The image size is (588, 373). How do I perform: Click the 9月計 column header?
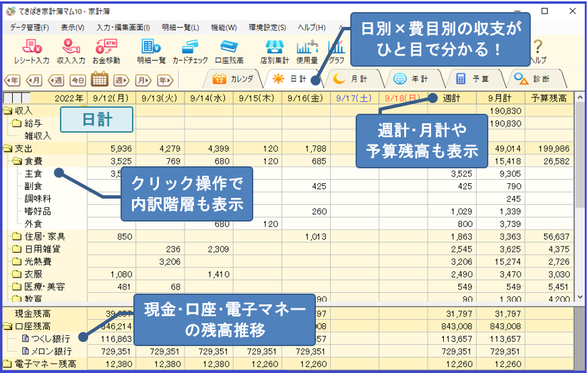(500, 98)
